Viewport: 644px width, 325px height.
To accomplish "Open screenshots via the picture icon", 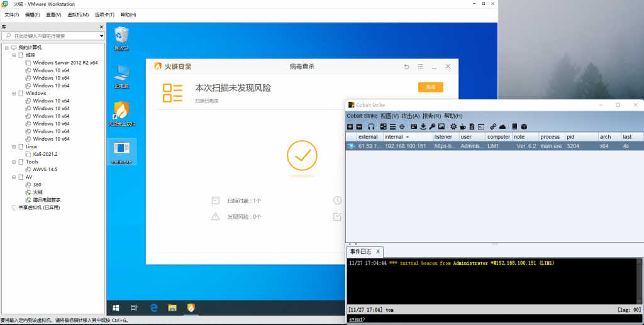I will pyautogui.click(x=441, y=127).
